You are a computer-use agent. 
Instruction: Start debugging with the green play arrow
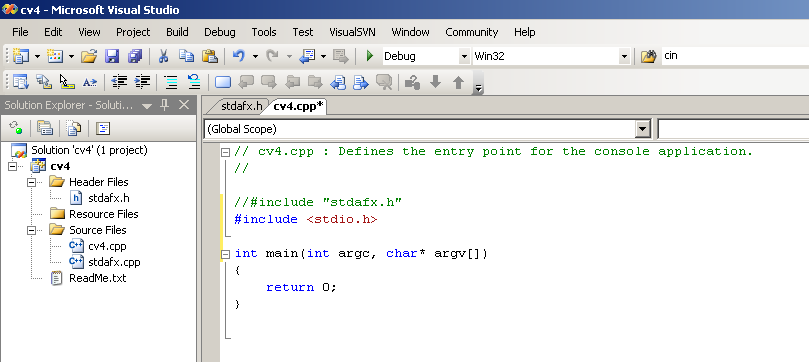point(369,56)
